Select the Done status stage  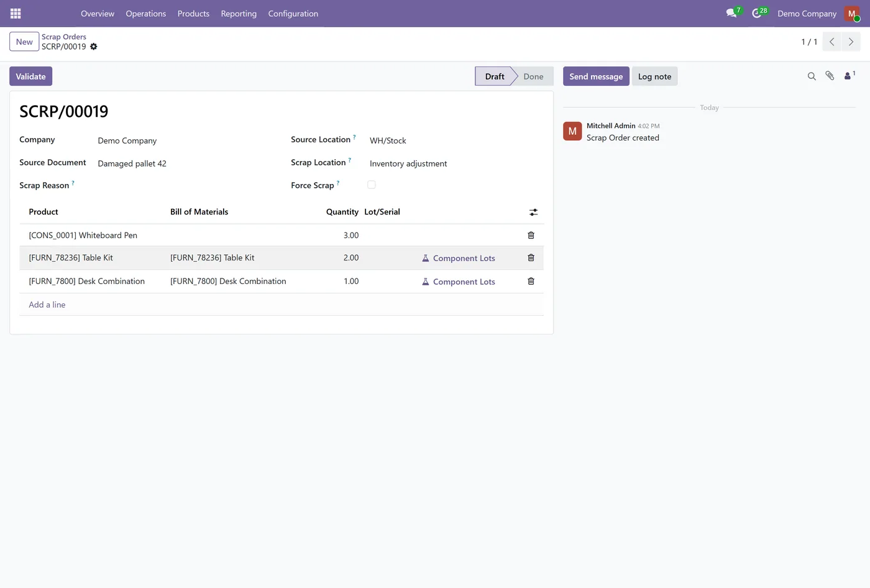coord(533,76)
